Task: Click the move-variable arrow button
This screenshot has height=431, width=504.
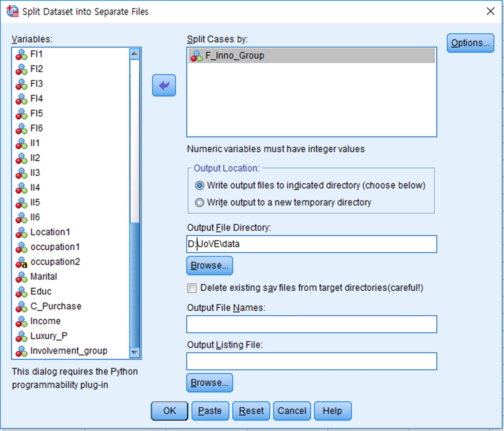Action: pos(164,85)
